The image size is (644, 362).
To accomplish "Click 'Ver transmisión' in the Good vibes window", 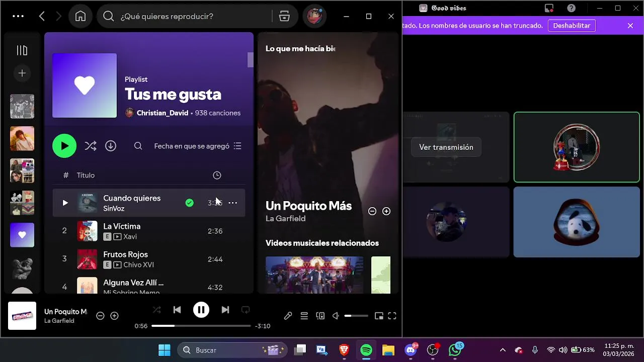I will coord(446,147).
